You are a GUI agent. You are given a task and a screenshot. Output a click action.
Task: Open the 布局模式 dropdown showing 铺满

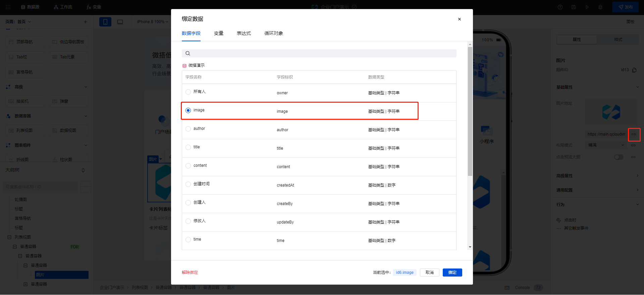606,145
